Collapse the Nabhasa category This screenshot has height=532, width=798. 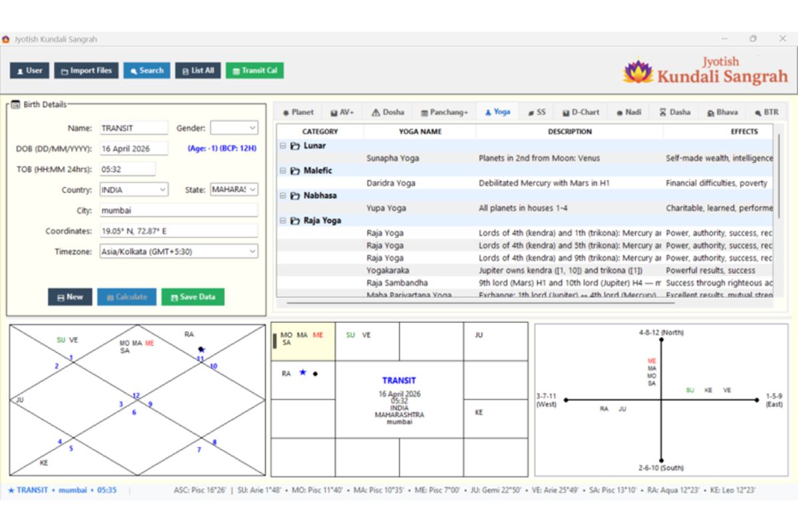[283, 196]
